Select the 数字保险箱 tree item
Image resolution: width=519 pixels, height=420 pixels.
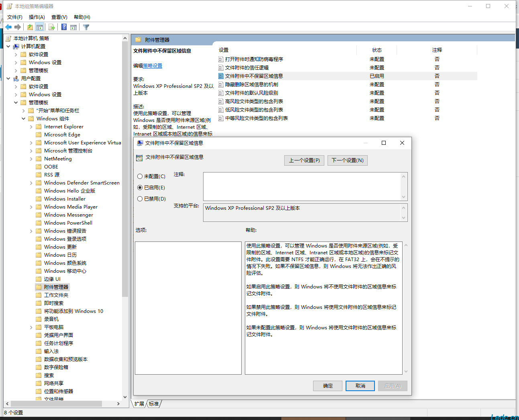(x=56, y=367)
